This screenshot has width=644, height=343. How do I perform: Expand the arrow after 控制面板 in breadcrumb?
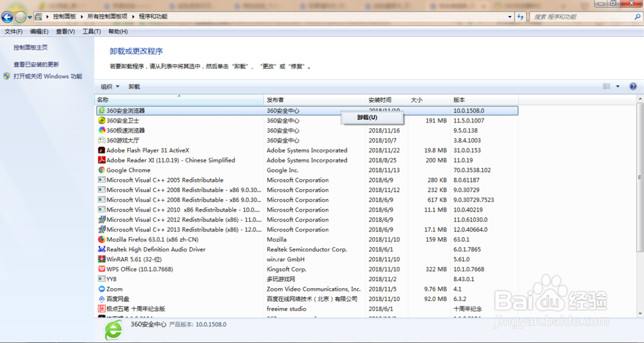pyautogui.click(x=81, y=17)
